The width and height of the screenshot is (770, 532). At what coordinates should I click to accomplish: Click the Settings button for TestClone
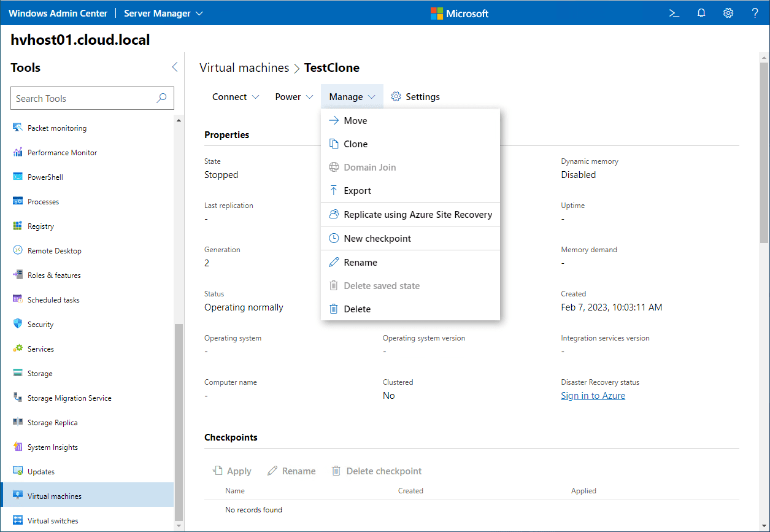coord(415,97)
